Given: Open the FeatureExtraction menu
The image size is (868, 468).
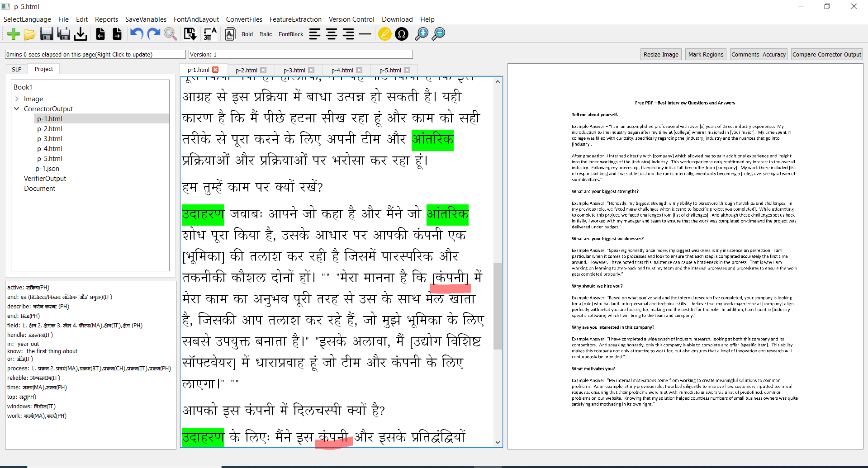Looking at the screenshot, I should [x=295, y=19].
